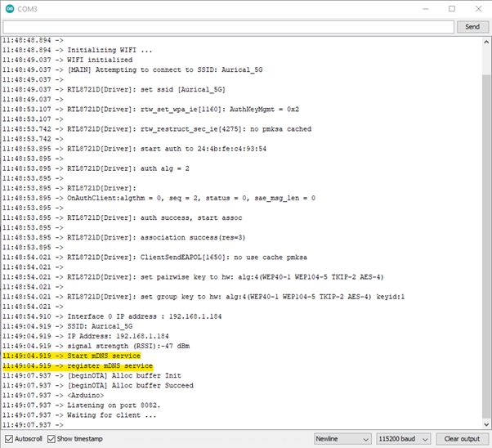492x448 pixels.
Task: Click the scrollbar up arrow
Action: tap(486, 42)
